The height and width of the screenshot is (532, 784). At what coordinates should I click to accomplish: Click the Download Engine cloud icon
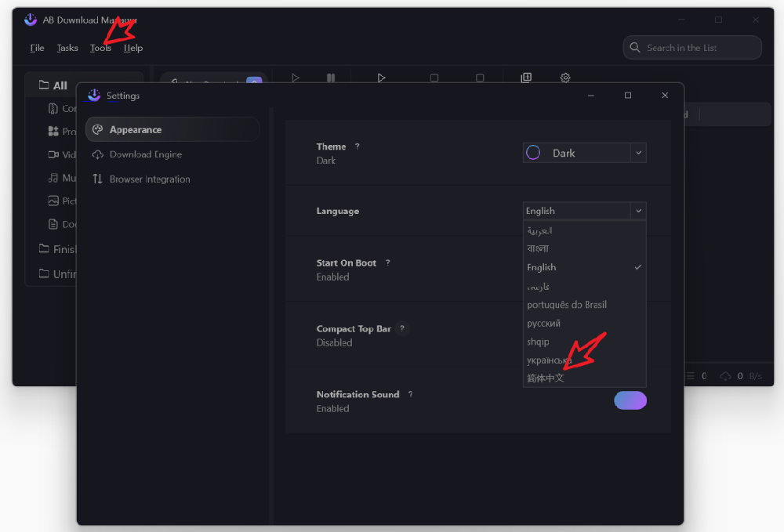(x=97, y=154)
